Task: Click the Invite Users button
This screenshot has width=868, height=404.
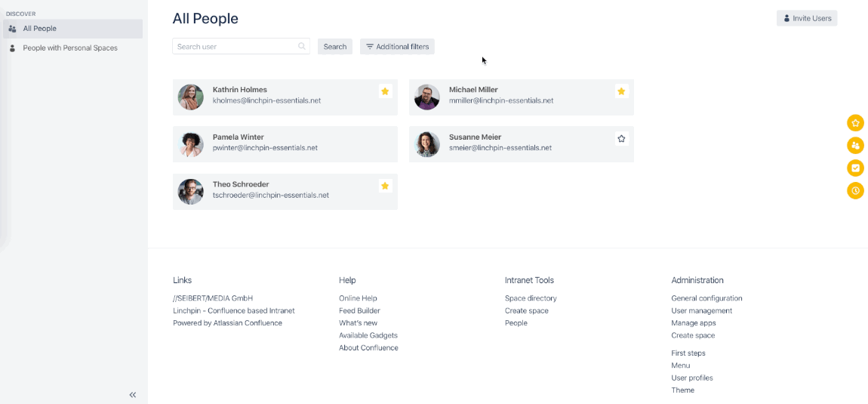Action: coord(806,18)
